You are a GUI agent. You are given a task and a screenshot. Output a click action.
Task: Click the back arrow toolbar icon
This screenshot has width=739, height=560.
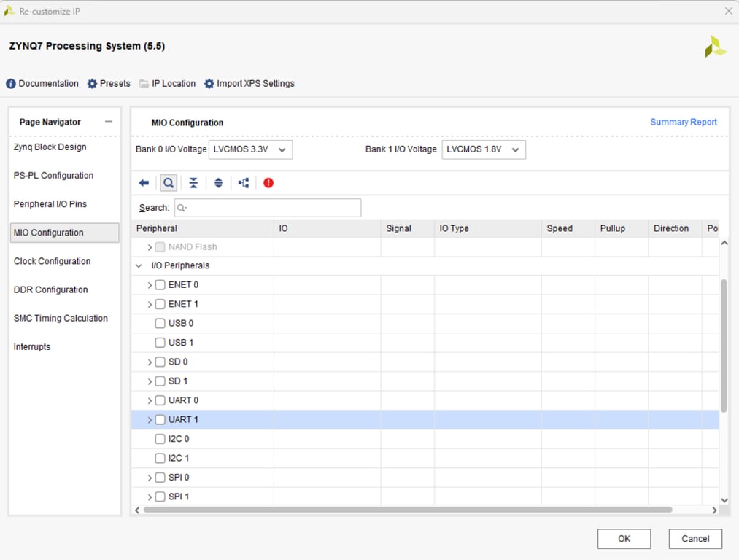tap(144, 183)
